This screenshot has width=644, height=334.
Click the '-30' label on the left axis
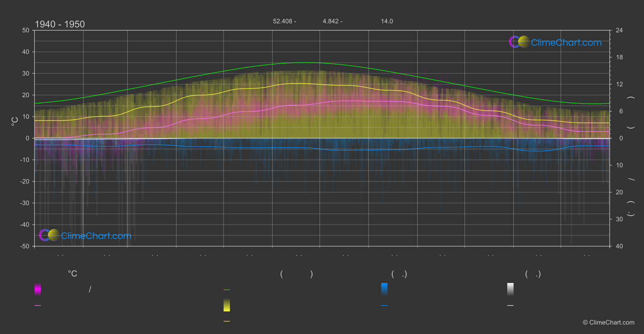[25, 203]
